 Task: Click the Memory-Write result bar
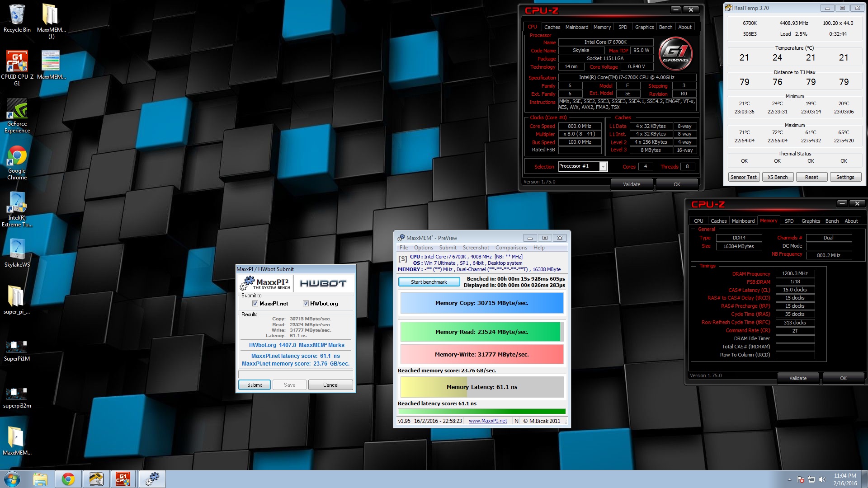(x=482, y=355)
